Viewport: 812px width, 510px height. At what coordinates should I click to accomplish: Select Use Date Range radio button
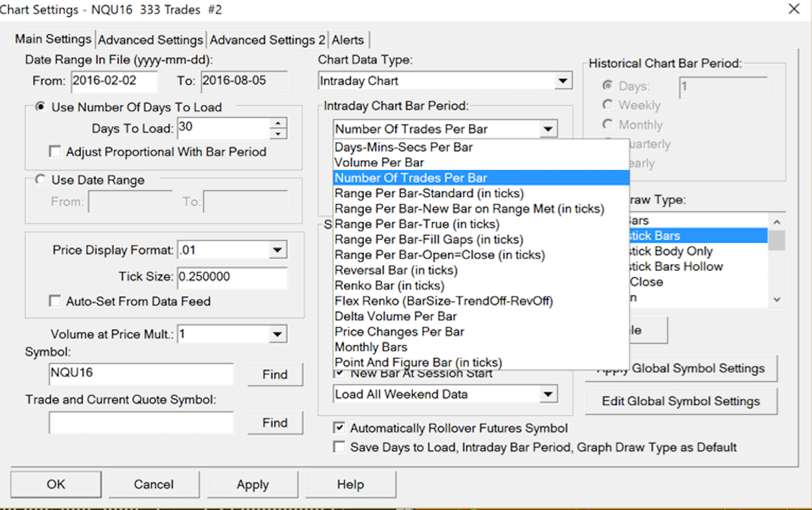pos(41,180)
